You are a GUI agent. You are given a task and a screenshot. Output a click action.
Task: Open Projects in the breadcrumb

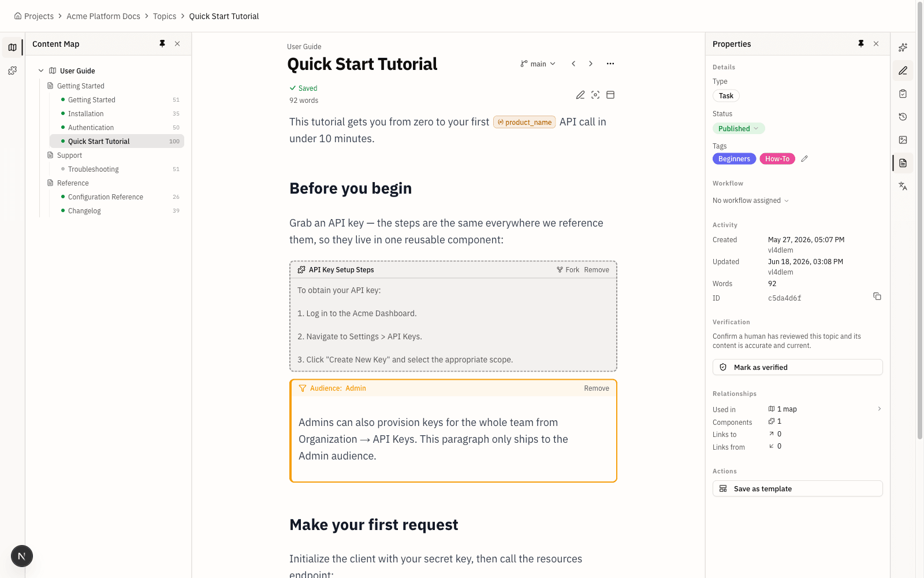pyautogui.click(x=39, y=16)
